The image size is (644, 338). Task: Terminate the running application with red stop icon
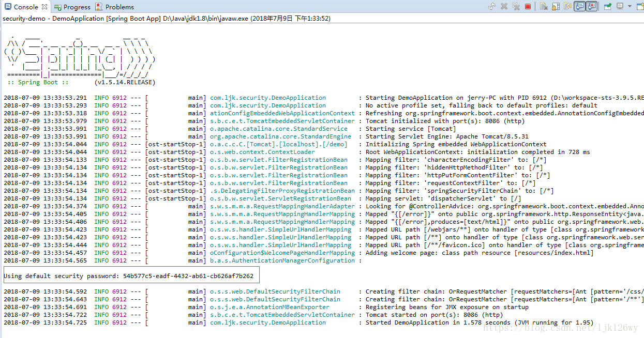(528, 7)
